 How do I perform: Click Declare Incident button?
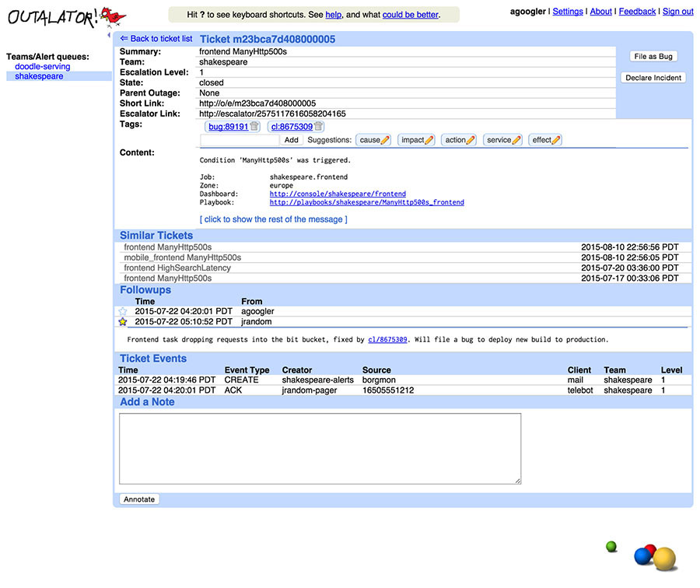click(x=653, y=78)
